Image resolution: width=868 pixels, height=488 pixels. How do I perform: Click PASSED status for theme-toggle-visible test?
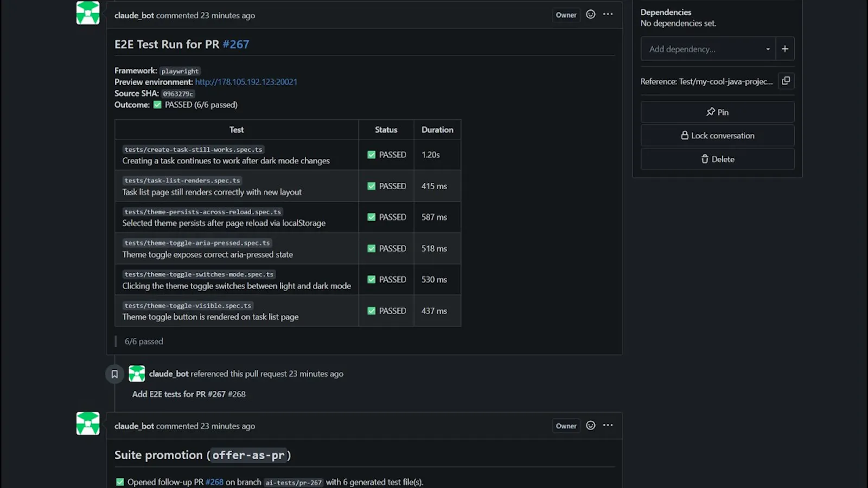click(387, 311)
